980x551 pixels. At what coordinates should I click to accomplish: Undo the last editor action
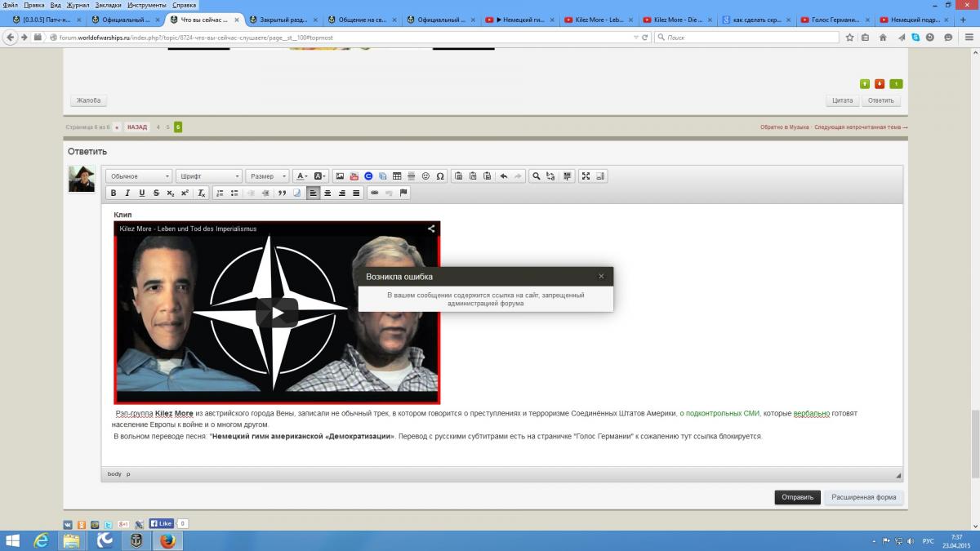pyautogui.click(x=503, y=176)
